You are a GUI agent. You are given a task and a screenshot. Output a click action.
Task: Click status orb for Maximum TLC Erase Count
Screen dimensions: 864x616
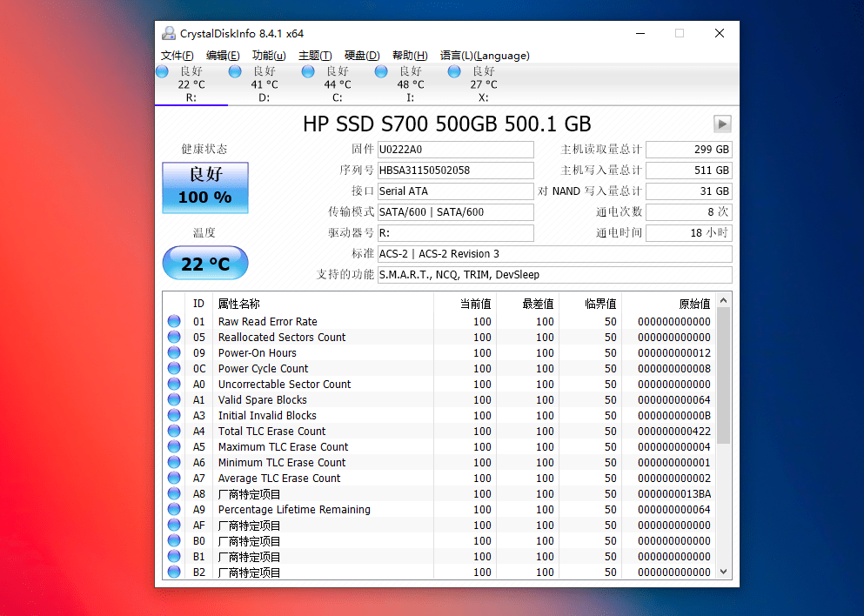point(174,446)
